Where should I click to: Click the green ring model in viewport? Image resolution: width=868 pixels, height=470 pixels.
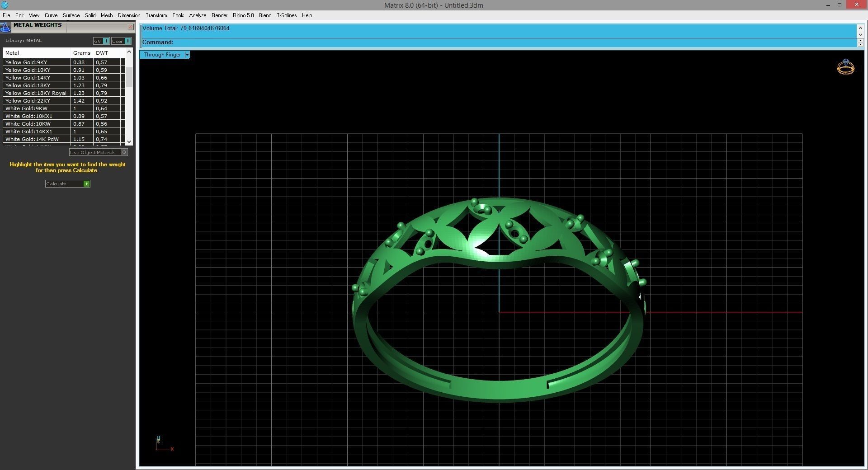click(499, 301)
